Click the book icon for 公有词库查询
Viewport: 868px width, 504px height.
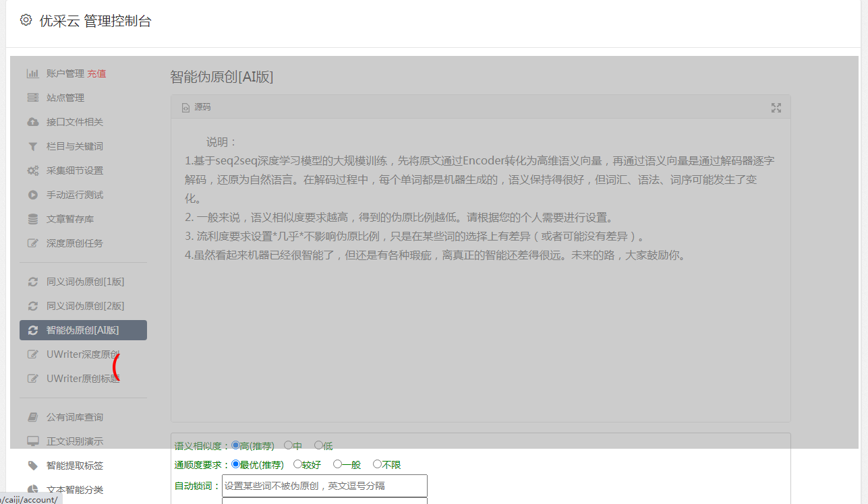click(32, 417)
